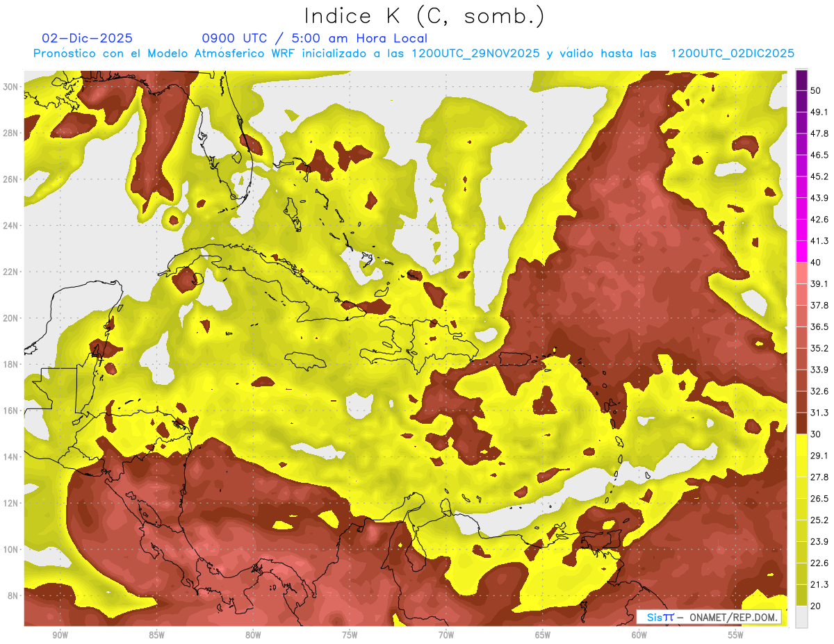Click the title "Indice K (C, somb.)"
This screenshot has height=644, width=834.
coord(425,16)
